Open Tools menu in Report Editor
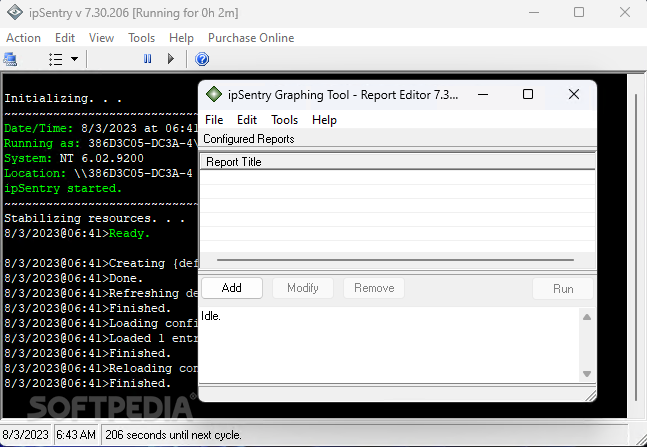This screenshot has width=647, height=447. tap(284, 120)
